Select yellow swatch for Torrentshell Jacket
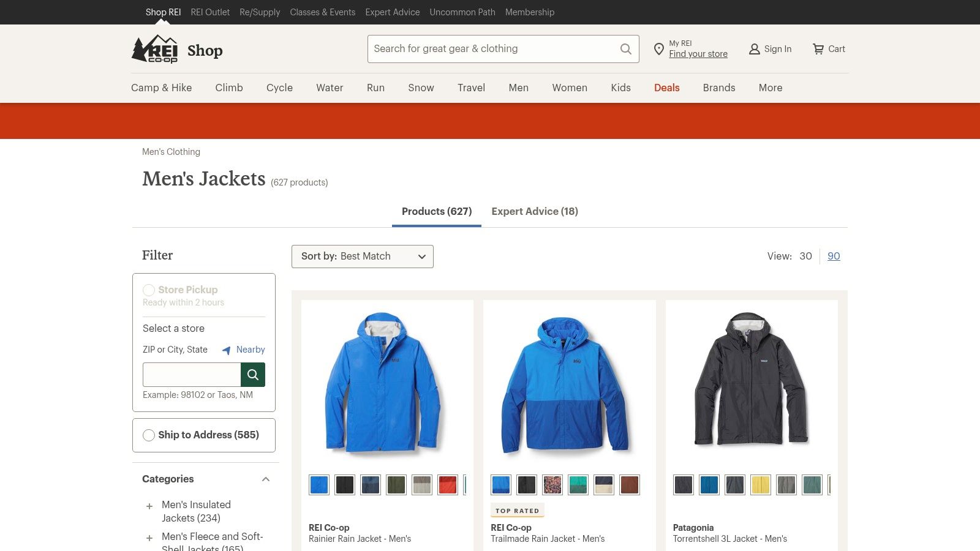The image size is (980, 551). 761,485
